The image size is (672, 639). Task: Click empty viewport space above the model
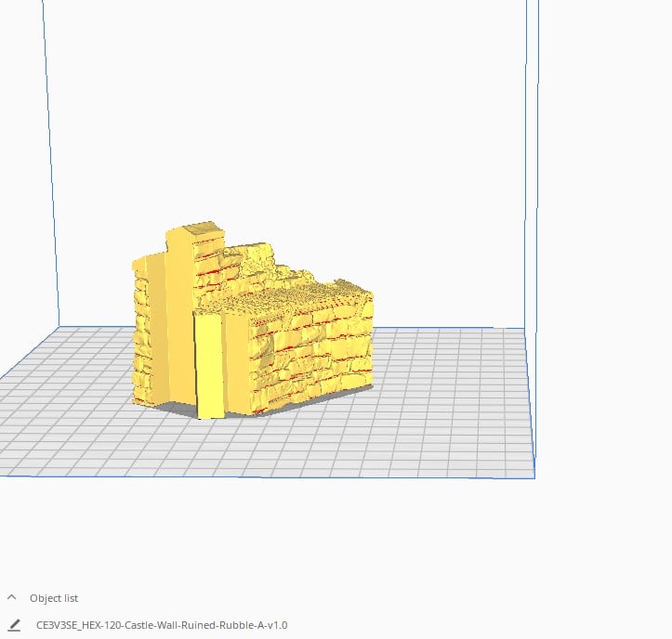(283, 107)
